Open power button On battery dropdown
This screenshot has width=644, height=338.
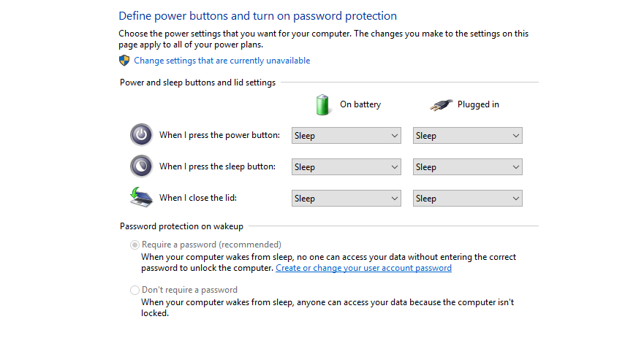tap(346, 135)
